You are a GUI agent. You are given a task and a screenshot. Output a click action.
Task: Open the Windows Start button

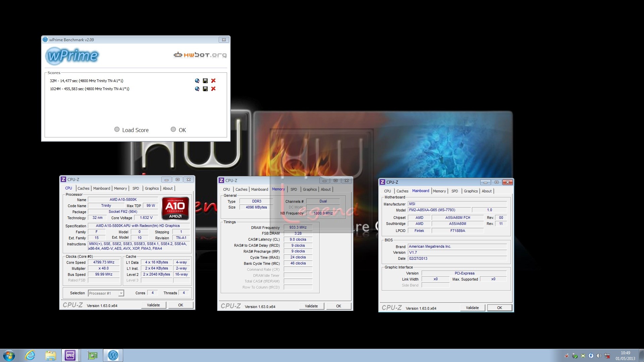[x=9, y=355]
